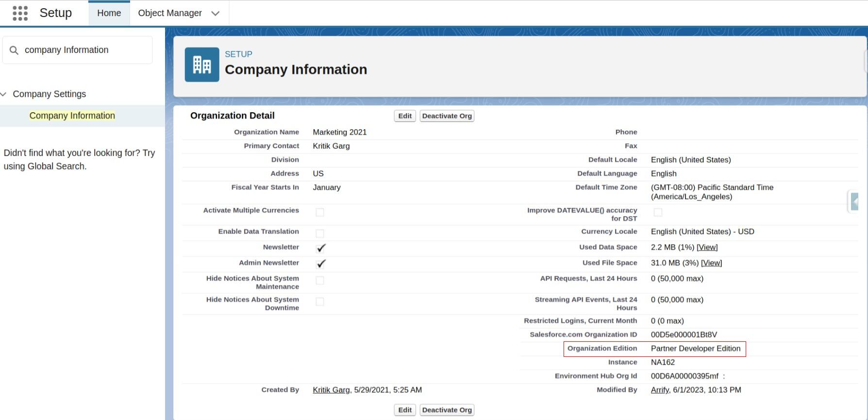868x420 pixels.
Task: Click the Company Information building icon
Action: coord(202,65)
